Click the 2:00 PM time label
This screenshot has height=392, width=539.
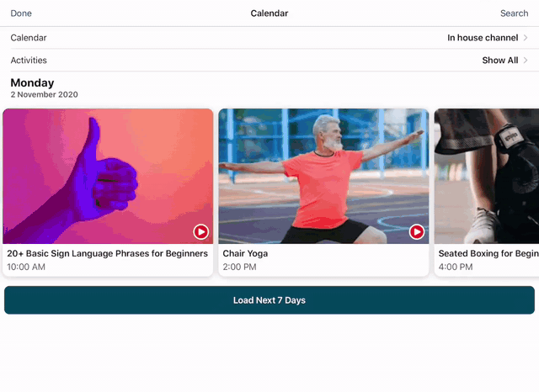(x=239, y=267)
